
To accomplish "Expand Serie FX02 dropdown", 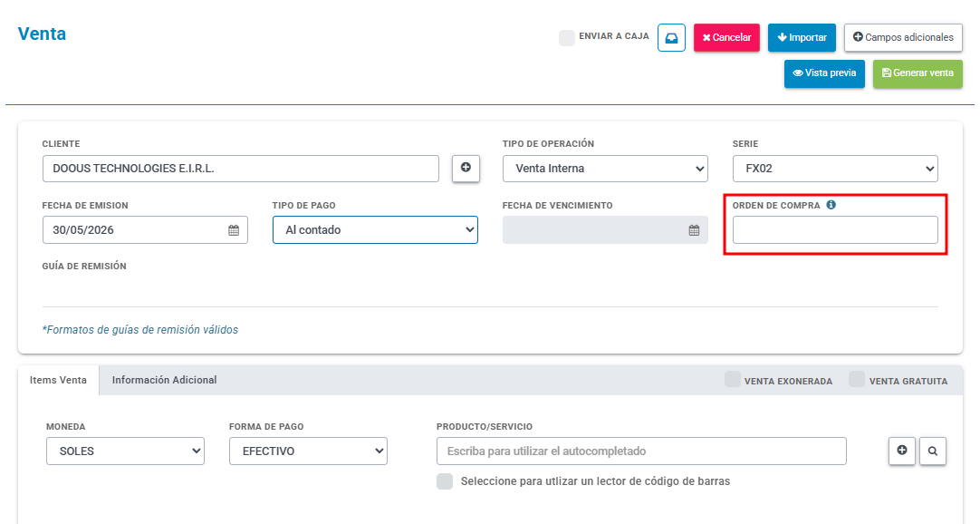I will pyautogui.click(x=835, y=169).
